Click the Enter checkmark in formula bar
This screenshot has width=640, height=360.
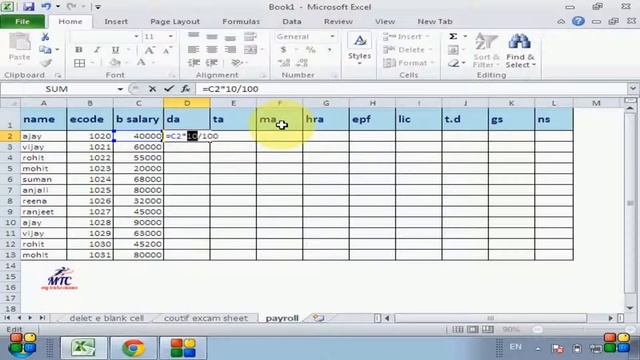tap(169, 89)
